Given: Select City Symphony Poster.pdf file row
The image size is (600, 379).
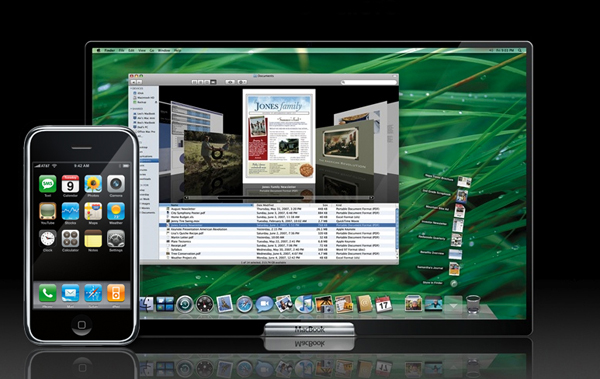Looking at the screenshot, I should [x=278, y=213].
